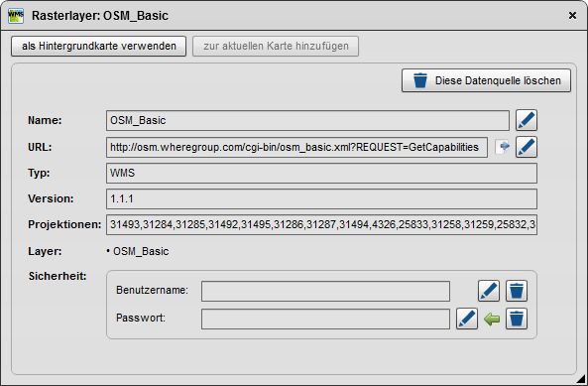
Task: Open the URL link arrow icon
Action: [x=503, y=147]
